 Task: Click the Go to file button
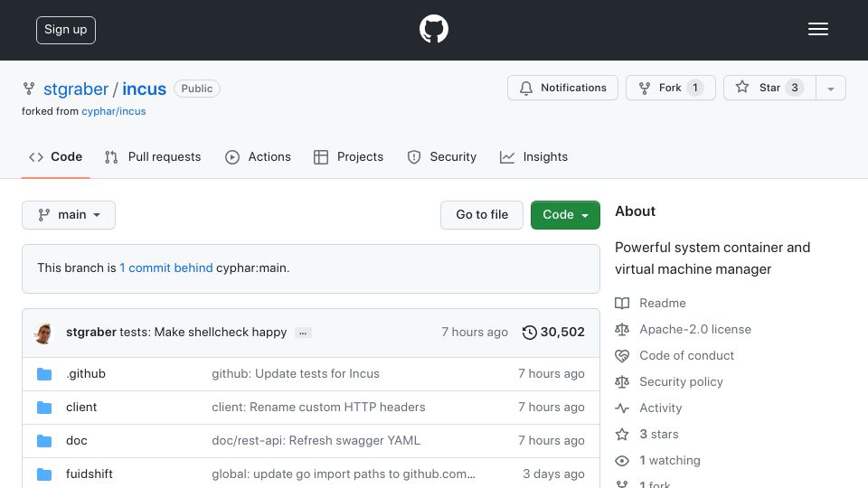pos(482,215)
